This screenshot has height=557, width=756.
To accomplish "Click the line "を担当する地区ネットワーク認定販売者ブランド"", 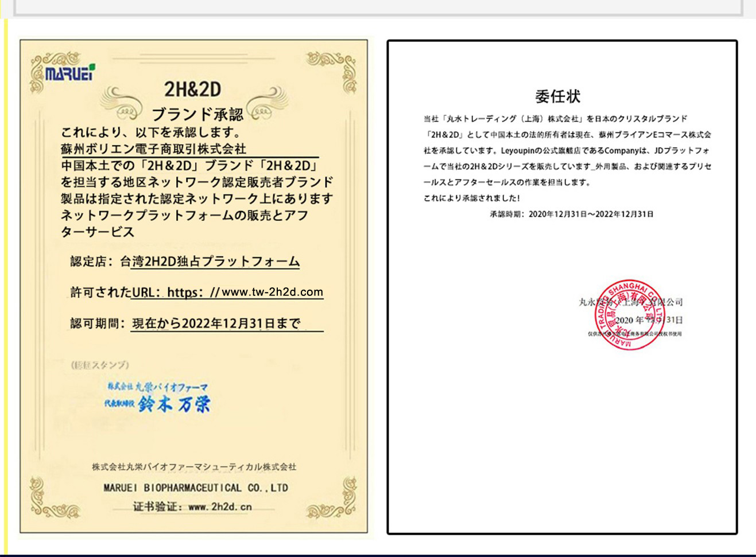I will tap(197, 182).
